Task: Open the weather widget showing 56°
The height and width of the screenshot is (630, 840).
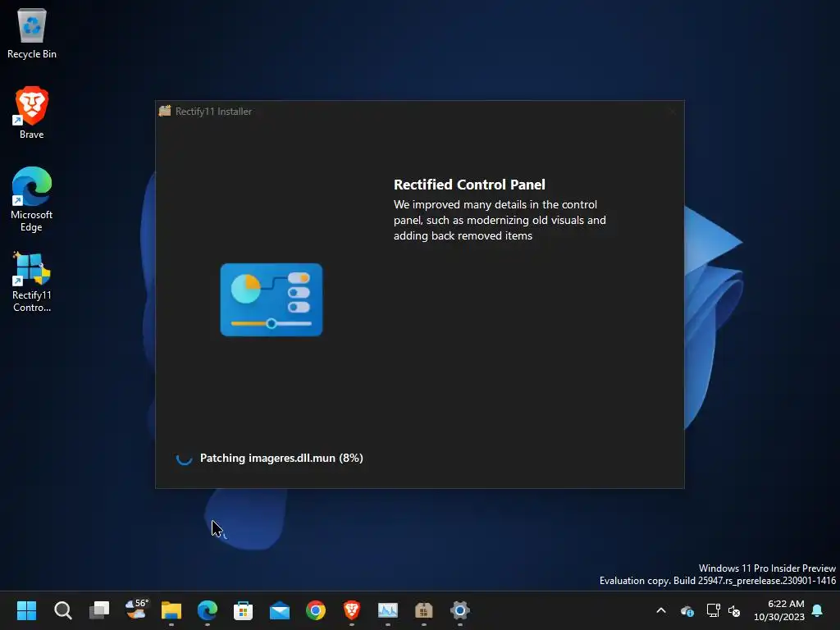Action: [136, 609]
